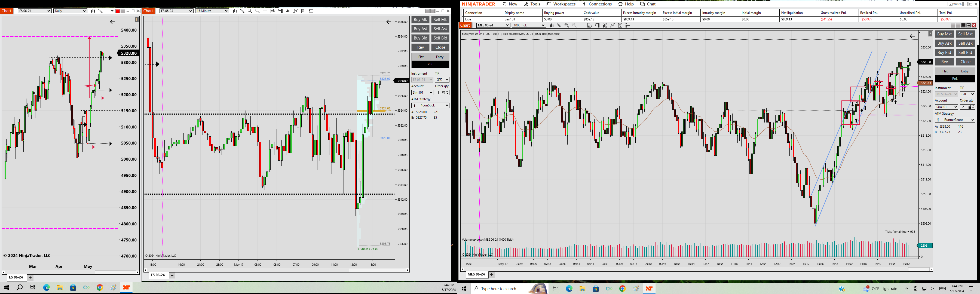Zoom out on the 15 Minute chart
Screen dimensions: 980x294
(x=258, y=11)
